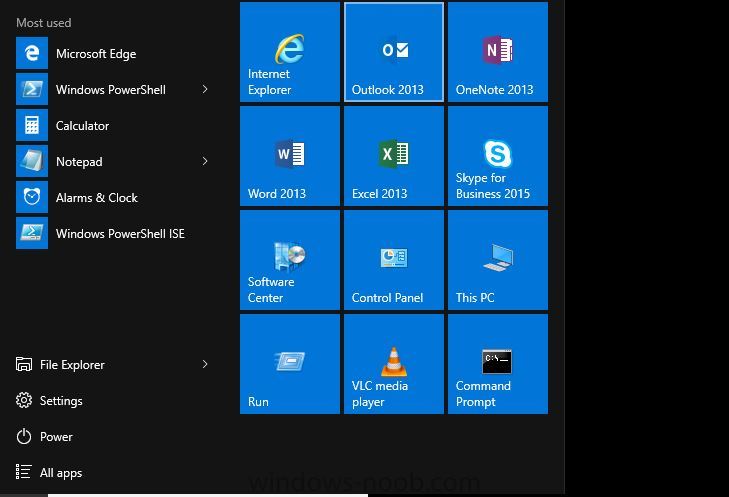
Task: Launch Skype for Business 2015 tile
Action: (498, 156)
